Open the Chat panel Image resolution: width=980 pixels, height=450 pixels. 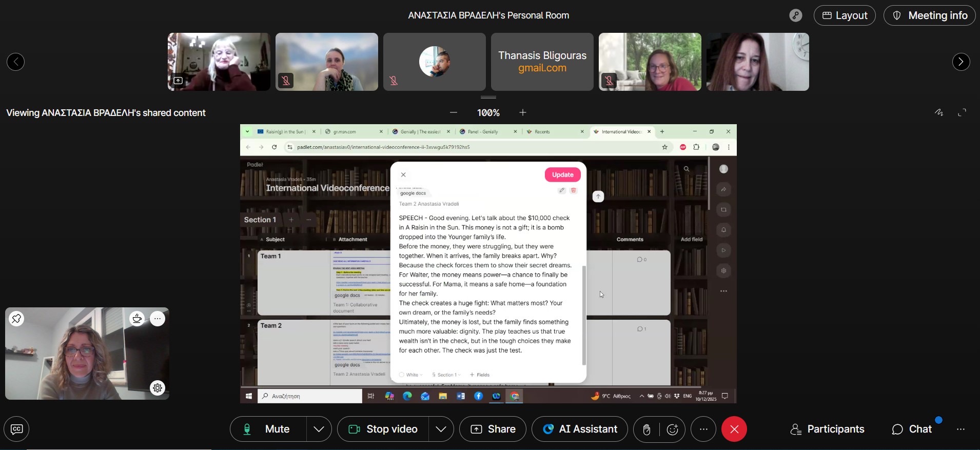(x=912, y=429)
